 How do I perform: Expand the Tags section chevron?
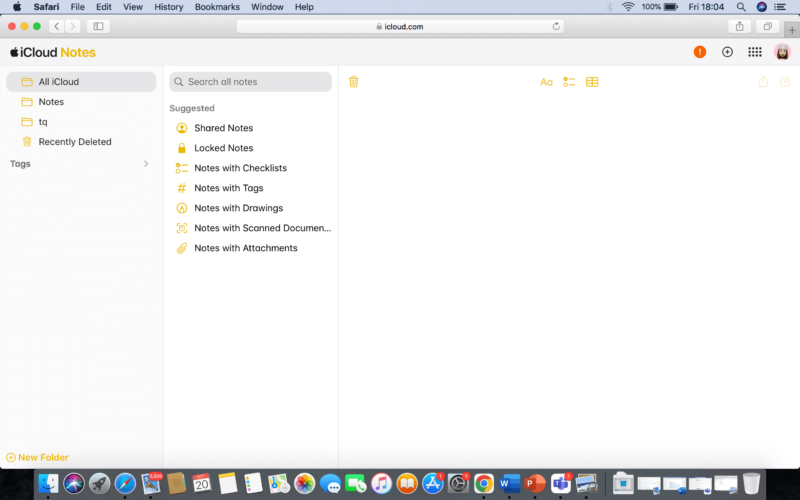pyautogui.click(x=146, y=164)
